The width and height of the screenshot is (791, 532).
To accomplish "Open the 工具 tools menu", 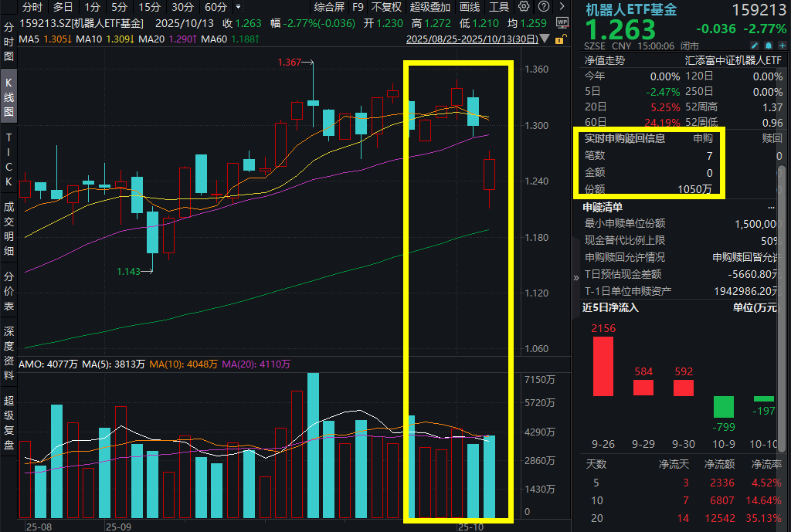I will click(499, 7).
